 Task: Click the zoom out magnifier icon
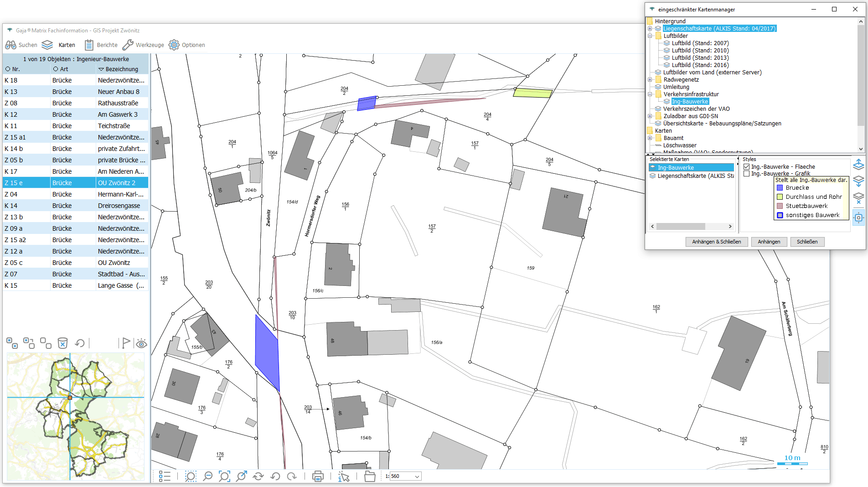[x=207, y=477]
